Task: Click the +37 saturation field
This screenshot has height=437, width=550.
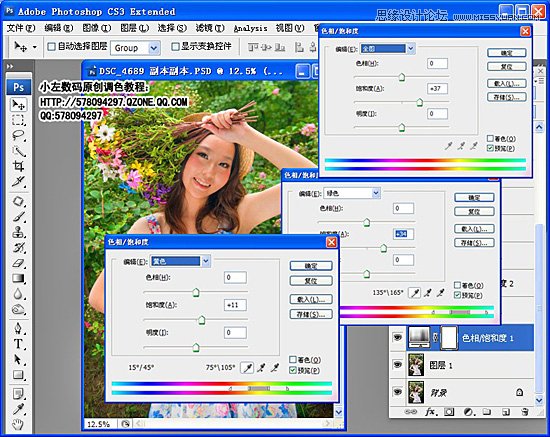Action: (437, 88)
